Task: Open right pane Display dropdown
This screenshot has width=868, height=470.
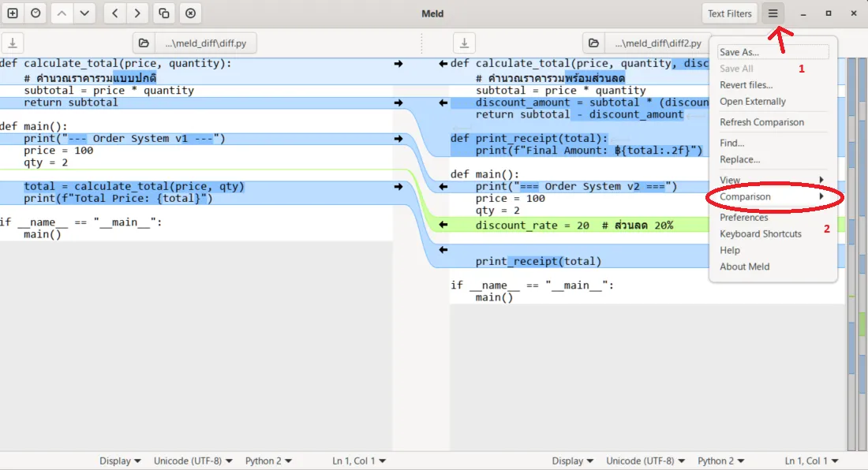Action: 572,461
